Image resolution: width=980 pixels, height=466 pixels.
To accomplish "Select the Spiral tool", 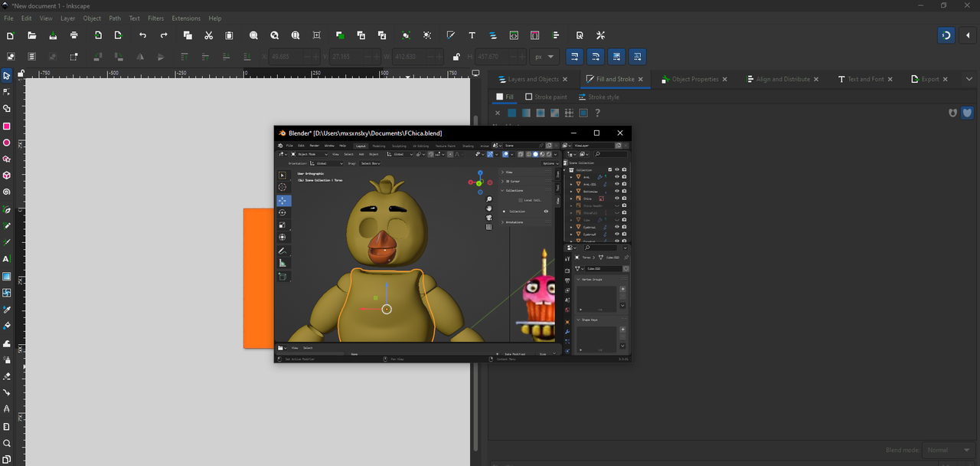I will coord(7,192).
